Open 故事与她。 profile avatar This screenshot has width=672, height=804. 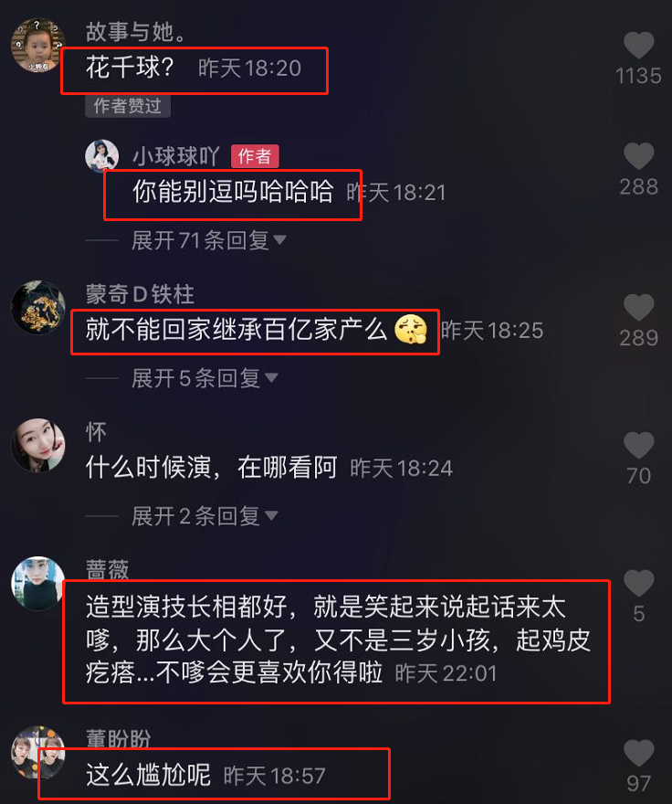[38, 45]
